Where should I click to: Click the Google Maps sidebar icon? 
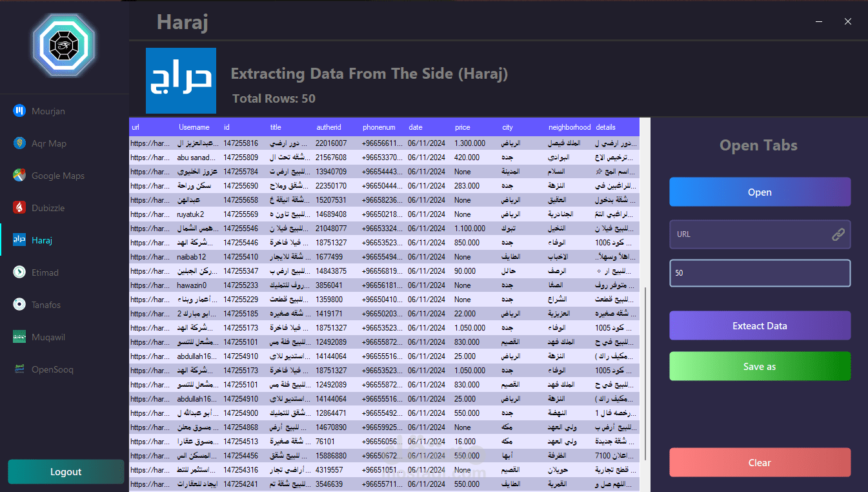19,176
